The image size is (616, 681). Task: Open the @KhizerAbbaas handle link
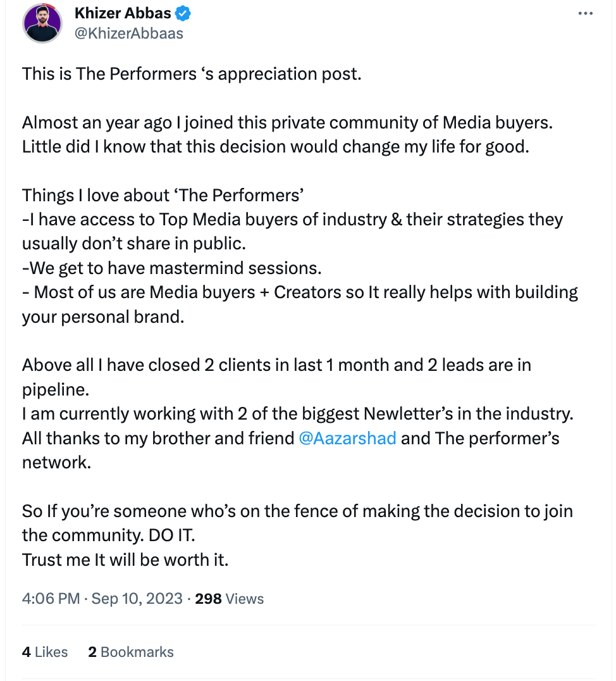129,34
